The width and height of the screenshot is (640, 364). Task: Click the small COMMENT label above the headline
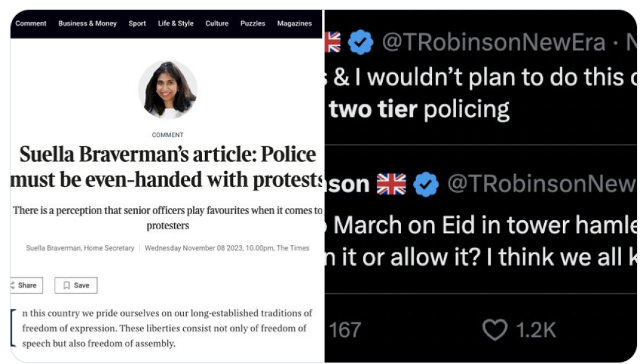pos(167,135)
